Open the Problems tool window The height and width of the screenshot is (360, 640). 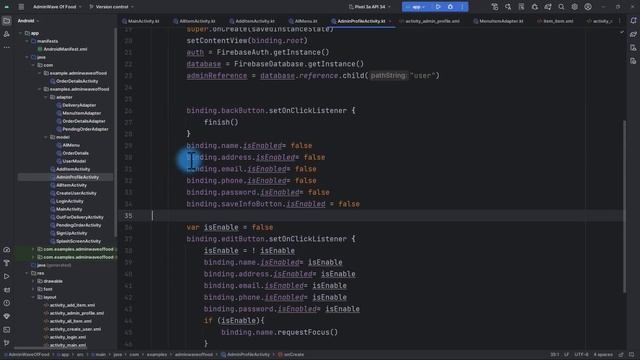pyautogui.click(x=7, y=303)
